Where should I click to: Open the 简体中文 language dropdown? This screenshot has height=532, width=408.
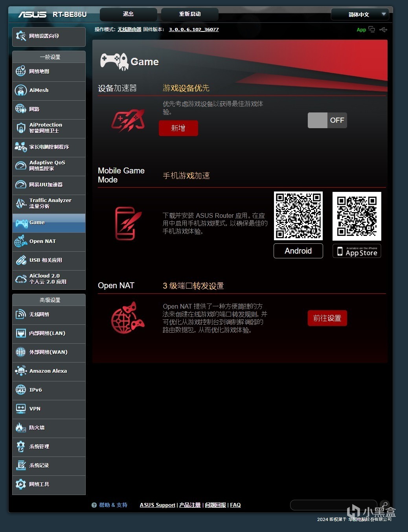tap(360, 15)
